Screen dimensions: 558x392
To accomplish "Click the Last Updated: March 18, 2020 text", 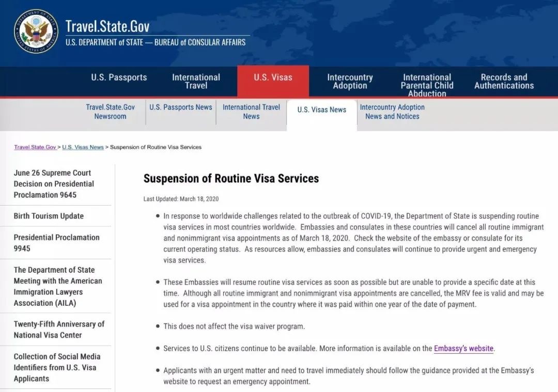I will pos(181,199).
